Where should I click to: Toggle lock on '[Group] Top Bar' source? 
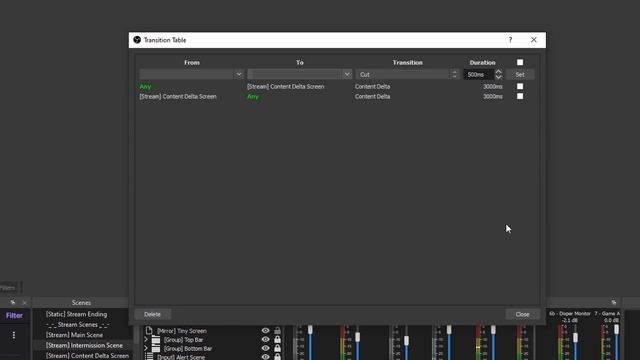click(x=278, y=340)
